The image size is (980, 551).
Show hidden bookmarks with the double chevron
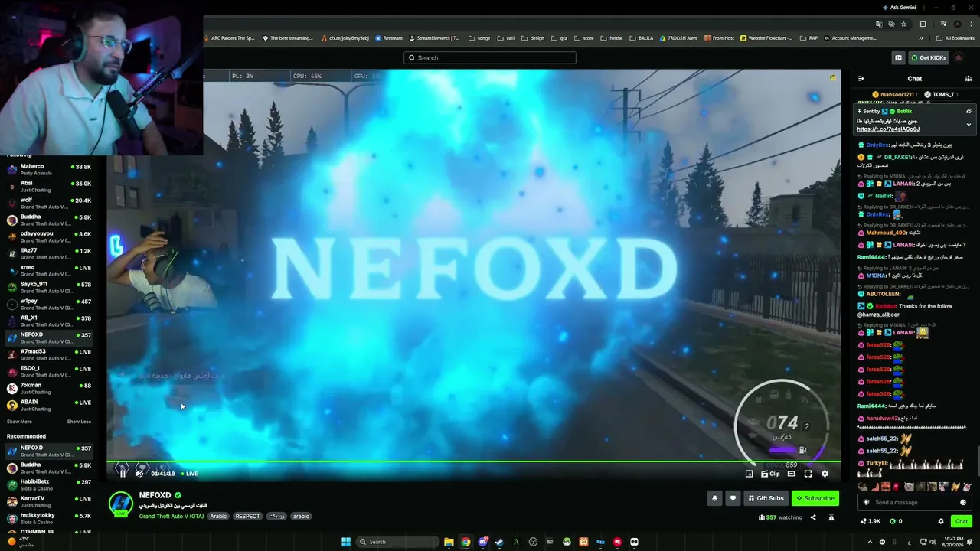point(920,38)
